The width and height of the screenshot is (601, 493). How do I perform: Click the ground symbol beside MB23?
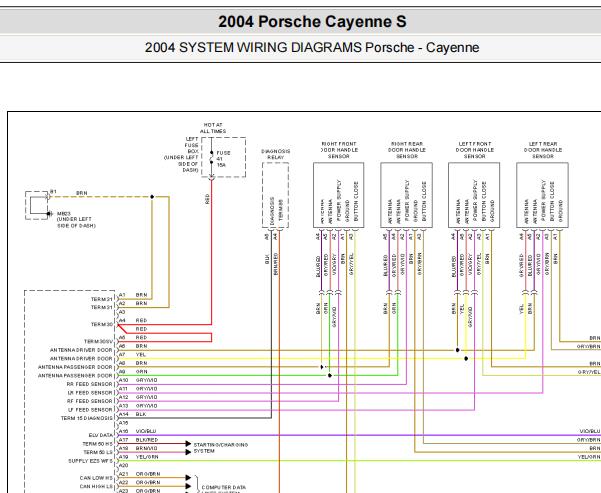(x=49, y=214)
